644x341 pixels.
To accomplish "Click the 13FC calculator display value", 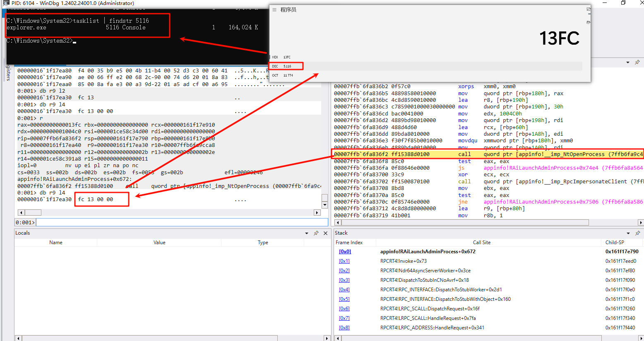I will [x=559, y=38].
